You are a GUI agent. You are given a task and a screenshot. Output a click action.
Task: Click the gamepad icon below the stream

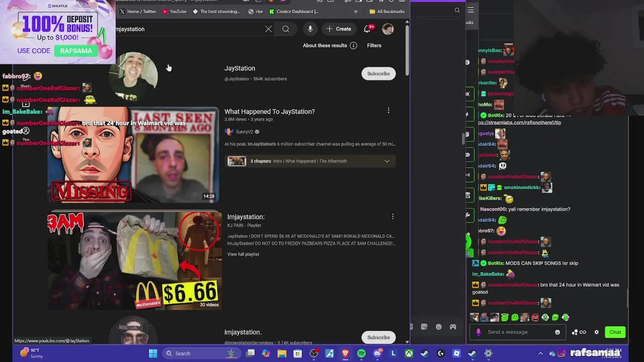(x=453, y=327)
